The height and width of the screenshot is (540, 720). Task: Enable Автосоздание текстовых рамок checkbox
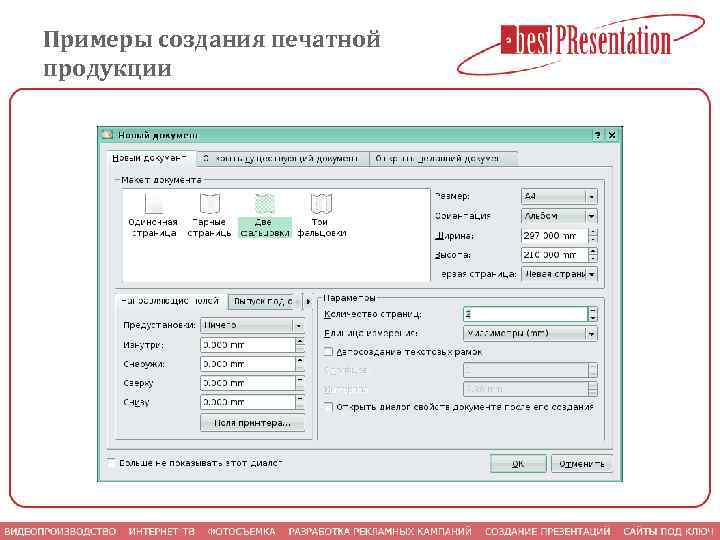(x=328, y=352)
